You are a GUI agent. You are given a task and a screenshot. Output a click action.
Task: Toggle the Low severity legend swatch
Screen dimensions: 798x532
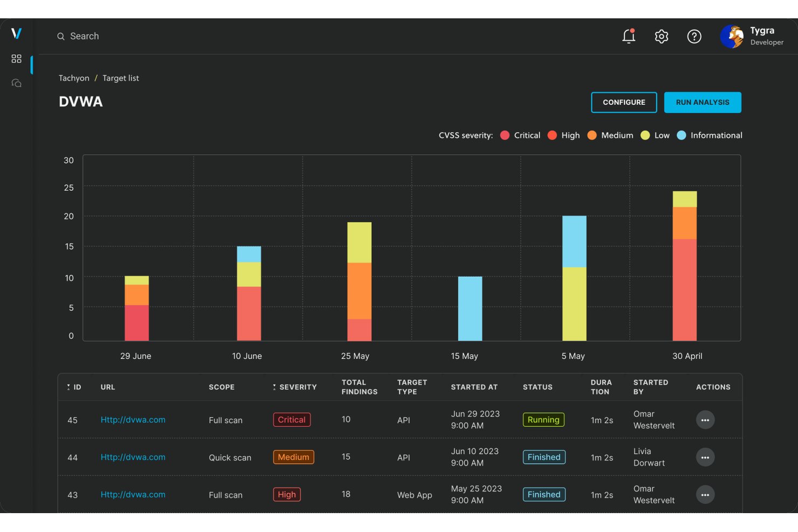tap(645, 135)
